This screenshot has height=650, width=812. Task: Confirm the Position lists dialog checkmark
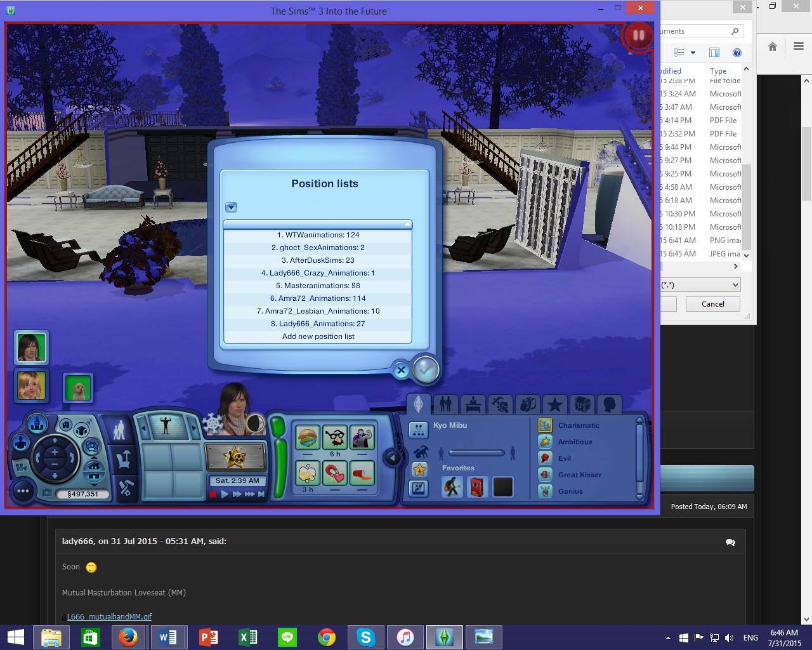point(425,369)
